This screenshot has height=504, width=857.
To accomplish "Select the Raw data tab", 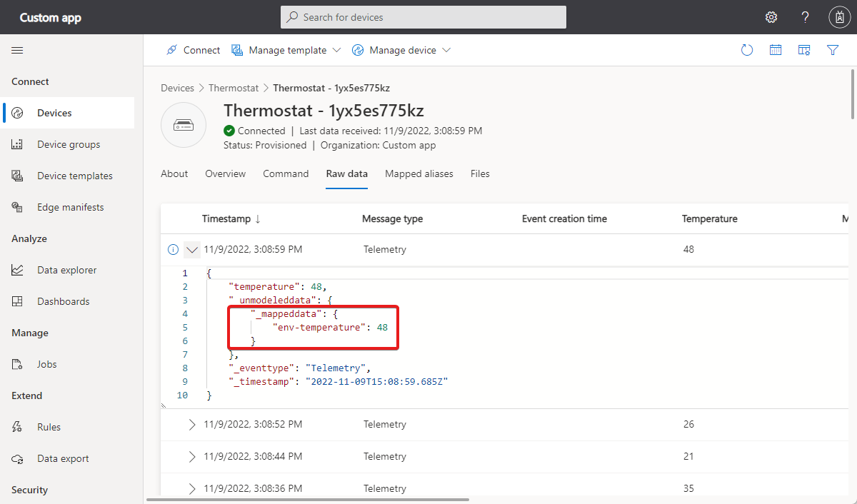I will coord(347,173).
